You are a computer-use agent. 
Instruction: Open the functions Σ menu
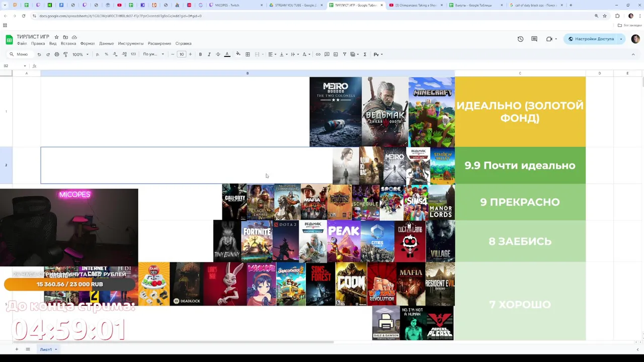(365, 54)
